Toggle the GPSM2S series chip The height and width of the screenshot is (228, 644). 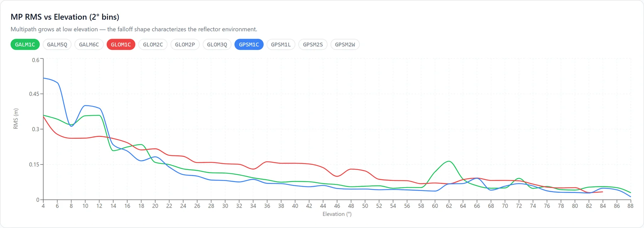coord(313,44)
